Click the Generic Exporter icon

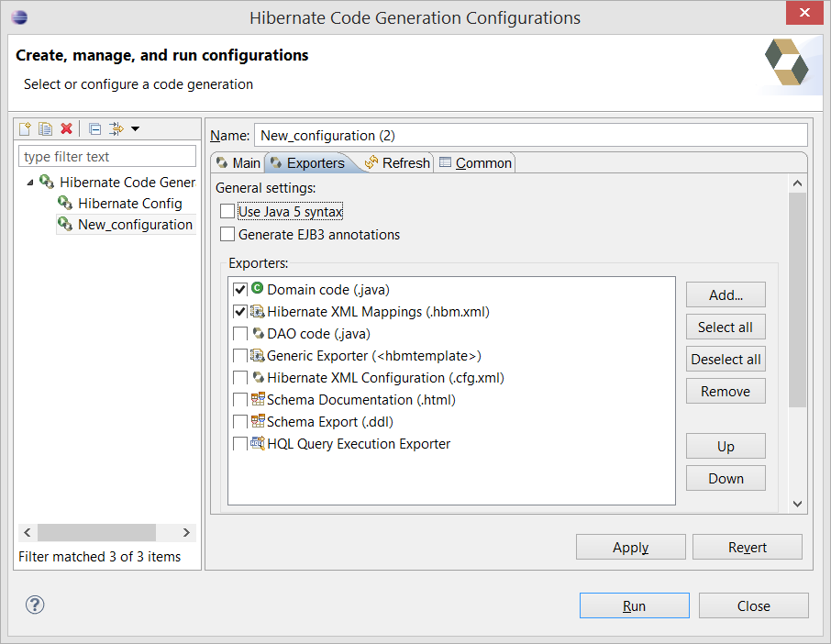pyautogui.click(x=258, y=355)
